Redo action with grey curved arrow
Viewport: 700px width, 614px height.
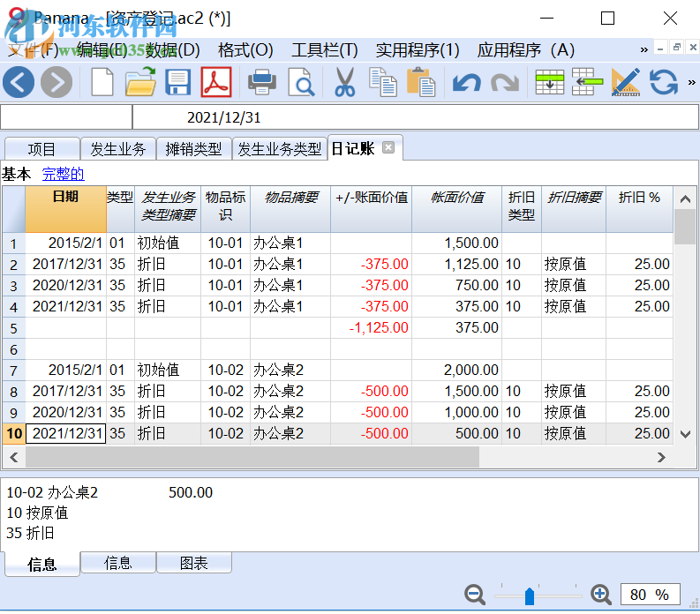pyautogui.click(x=505, y=83)
